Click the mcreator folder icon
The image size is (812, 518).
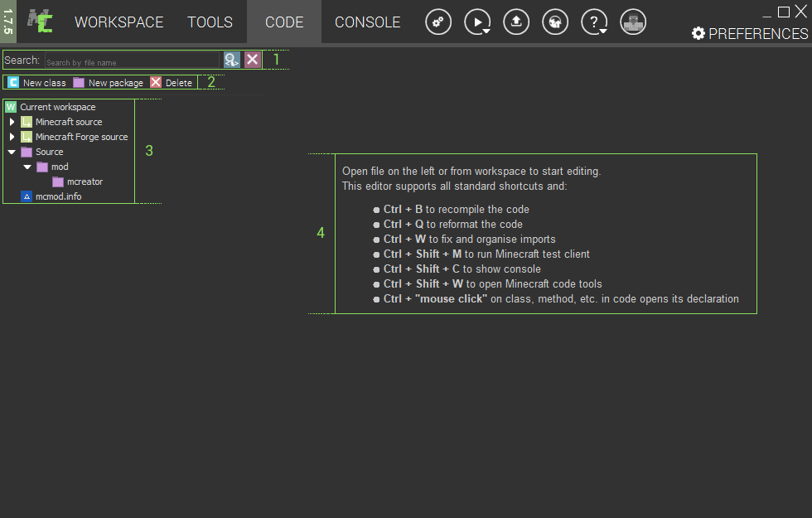58,182
